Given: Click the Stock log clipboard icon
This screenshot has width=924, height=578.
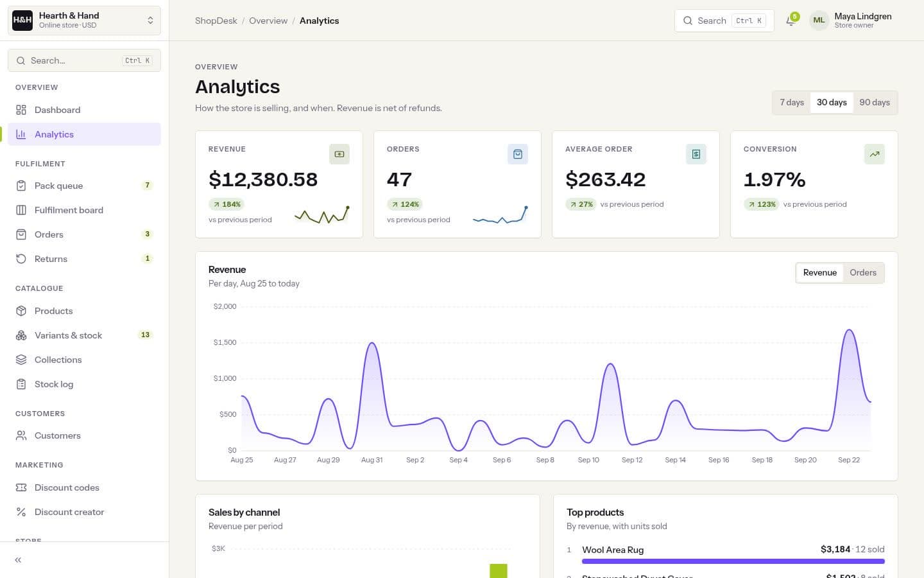Looking at the screenshot, I should pos(21,384).
